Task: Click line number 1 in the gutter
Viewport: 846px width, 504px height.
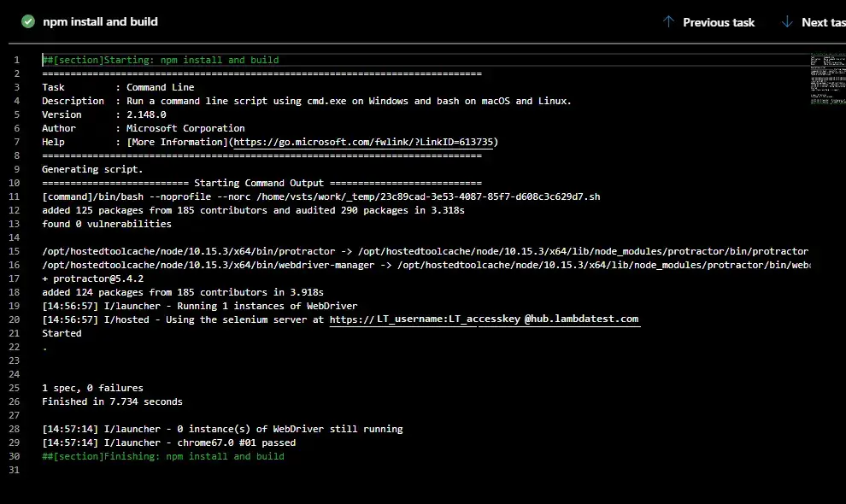Action: (16, 60)
